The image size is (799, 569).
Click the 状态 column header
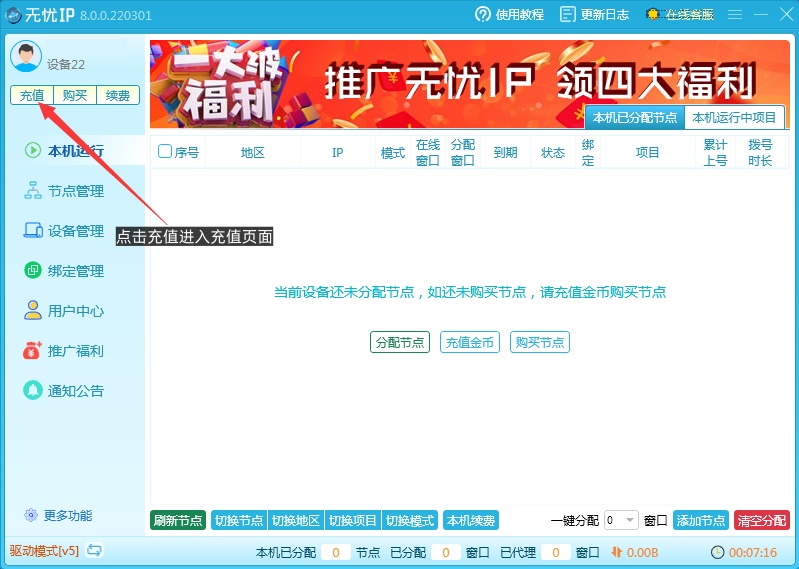(x=553, y=152)
